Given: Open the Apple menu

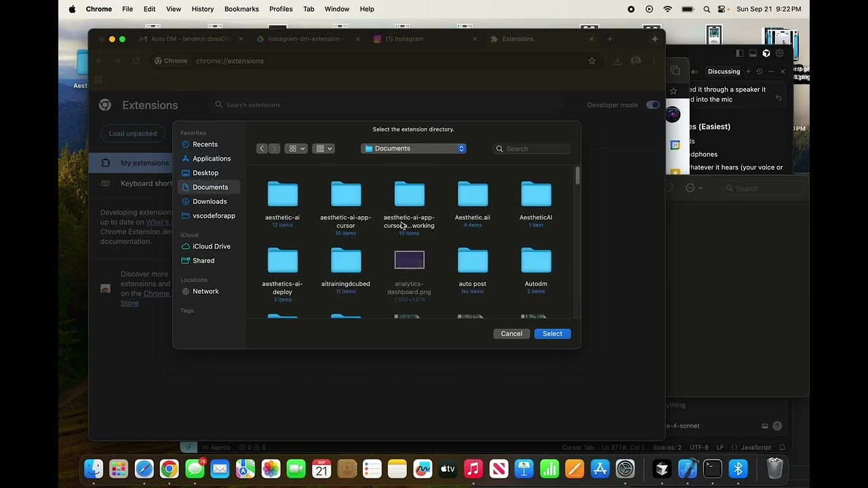Looking at the screenshot, I should (73, 9).
